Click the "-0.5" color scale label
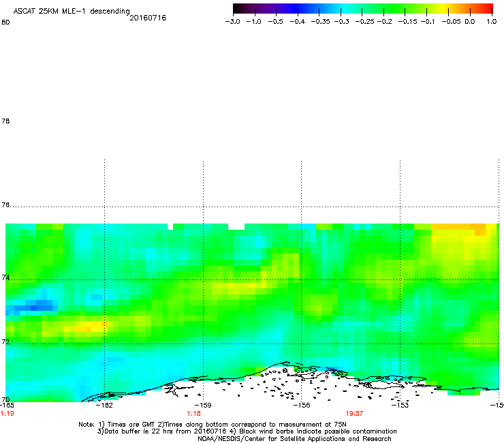The width and height of the screenshot is (504, 443). 275,22
